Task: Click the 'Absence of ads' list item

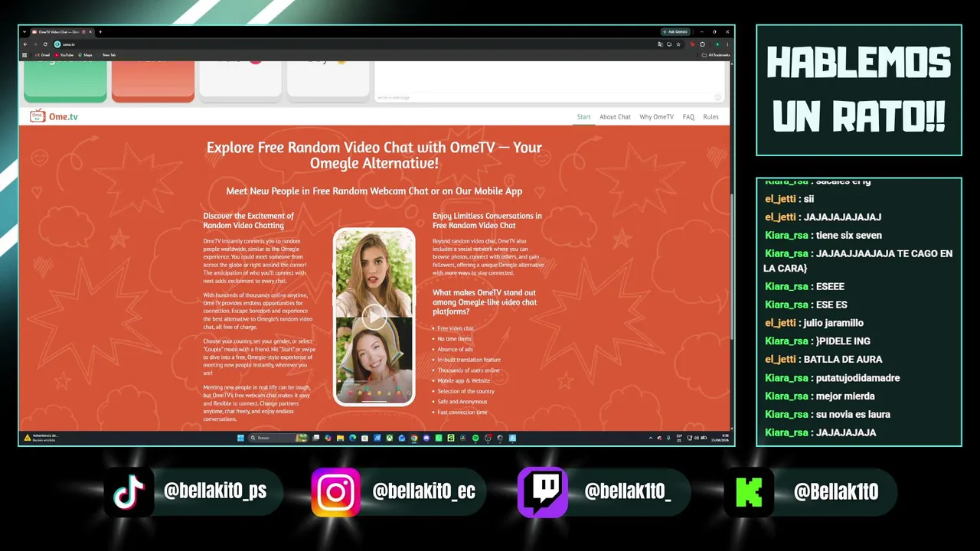Action: click(x=455, y=349)
